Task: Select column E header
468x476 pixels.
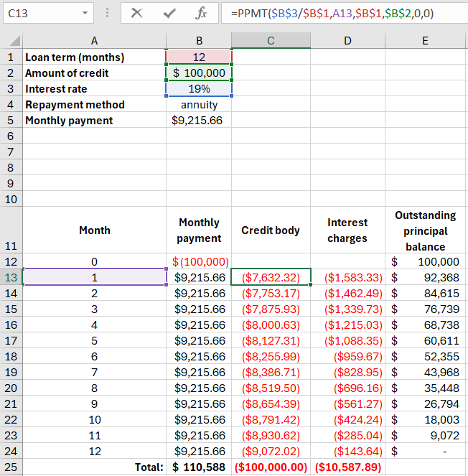Action: click(425, 41)
